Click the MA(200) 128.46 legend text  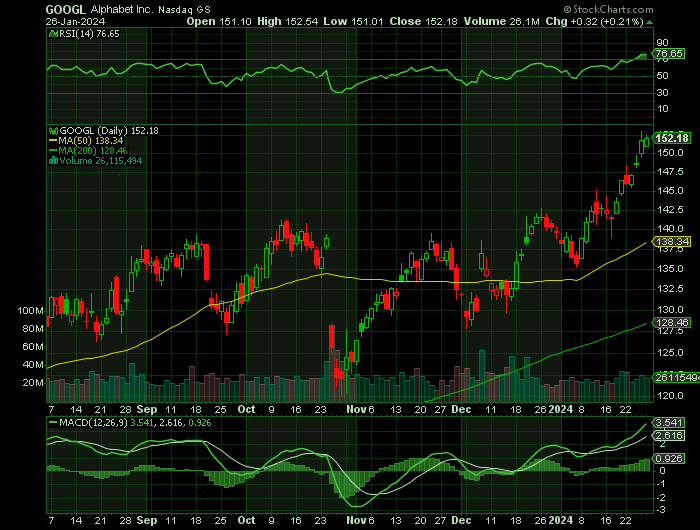pos(93,151)
